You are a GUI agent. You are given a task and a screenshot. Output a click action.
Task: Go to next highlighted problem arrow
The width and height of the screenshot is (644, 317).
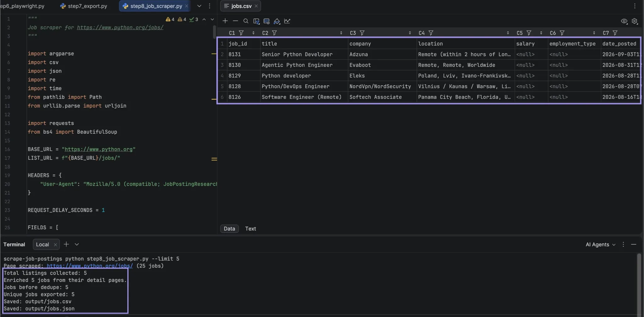tap(212, 19)
